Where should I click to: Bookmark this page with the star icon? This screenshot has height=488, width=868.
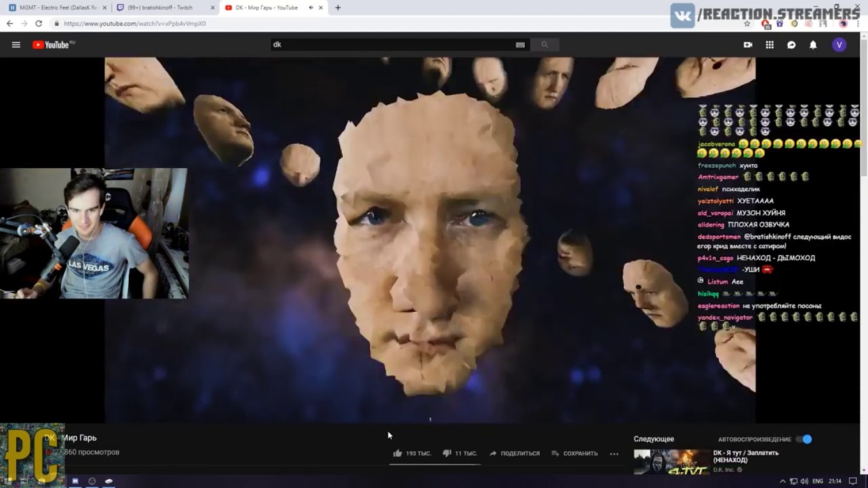(747, 24)
